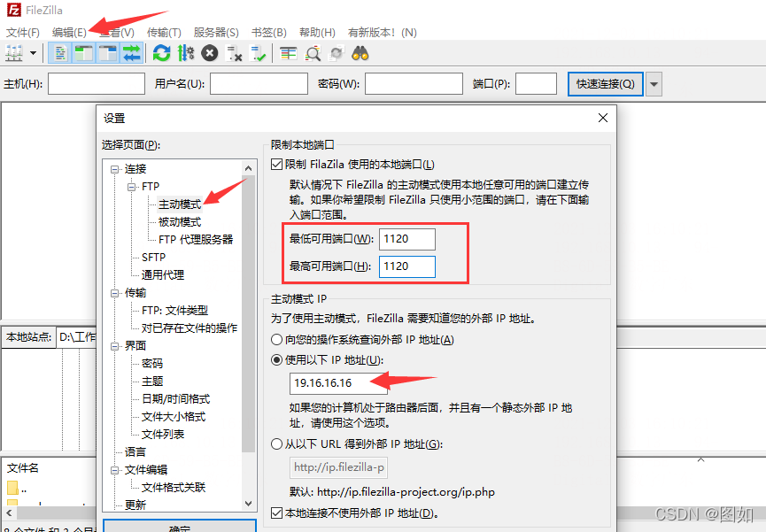Open the 服务器 menu
Viewport: 766px width, 532px height.
[215, 32]
